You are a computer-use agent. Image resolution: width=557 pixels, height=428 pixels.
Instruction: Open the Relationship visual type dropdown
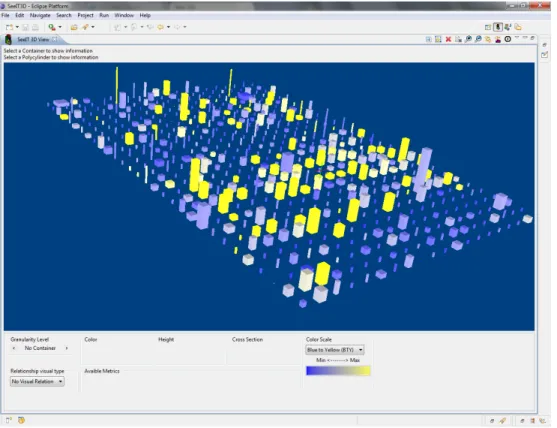[x=37, y=381]
